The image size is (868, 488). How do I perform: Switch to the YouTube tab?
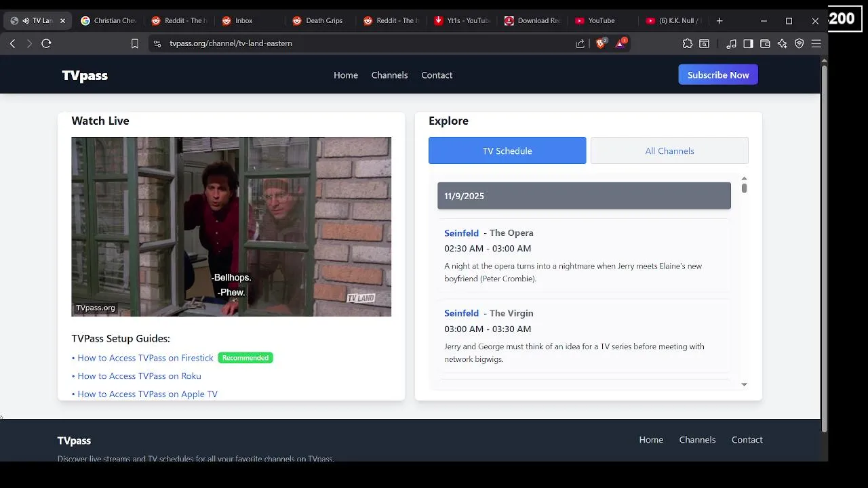pyautogui.click(x=602, y=20)
